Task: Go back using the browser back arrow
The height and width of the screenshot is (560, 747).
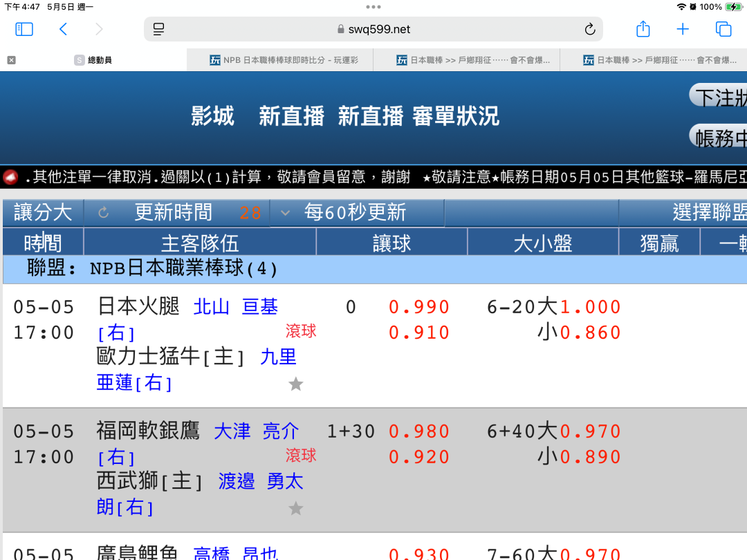Action: click(x=63, y=29)
